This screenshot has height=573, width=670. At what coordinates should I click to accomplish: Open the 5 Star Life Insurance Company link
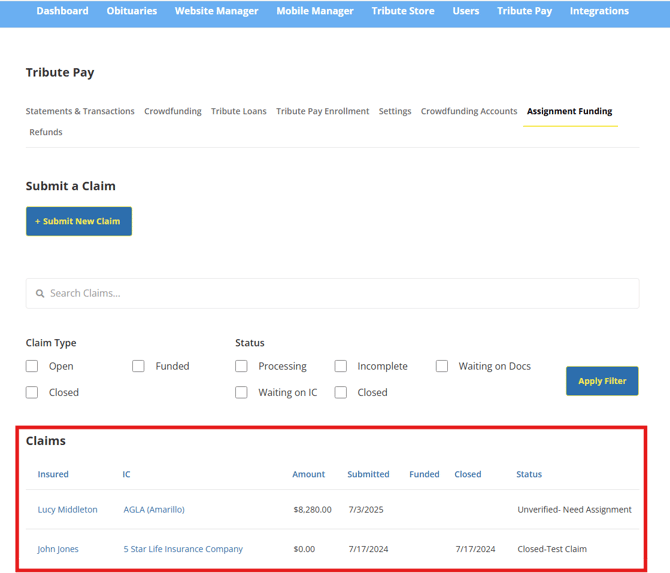pyautogui.click(x=183, y=549)
